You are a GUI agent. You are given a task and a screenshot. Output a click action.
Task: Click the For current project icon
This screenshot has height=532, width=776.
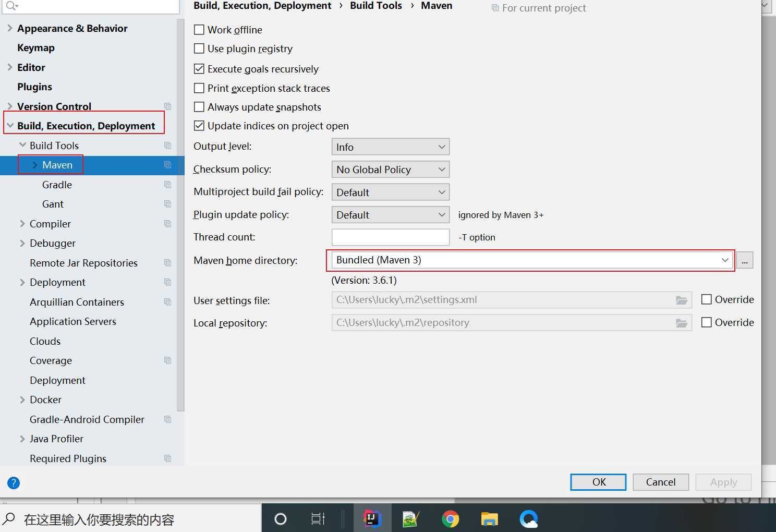click(495, 8)
